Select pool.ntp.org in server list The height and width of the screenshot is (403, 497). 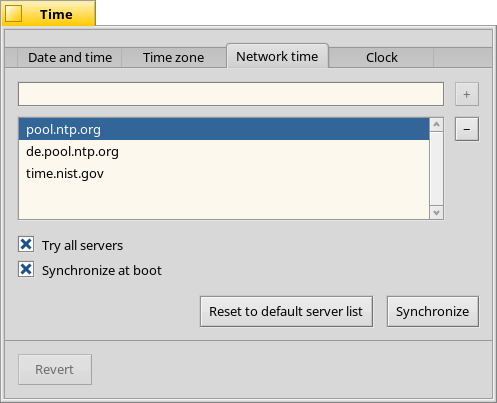click(x=224, y=129)
